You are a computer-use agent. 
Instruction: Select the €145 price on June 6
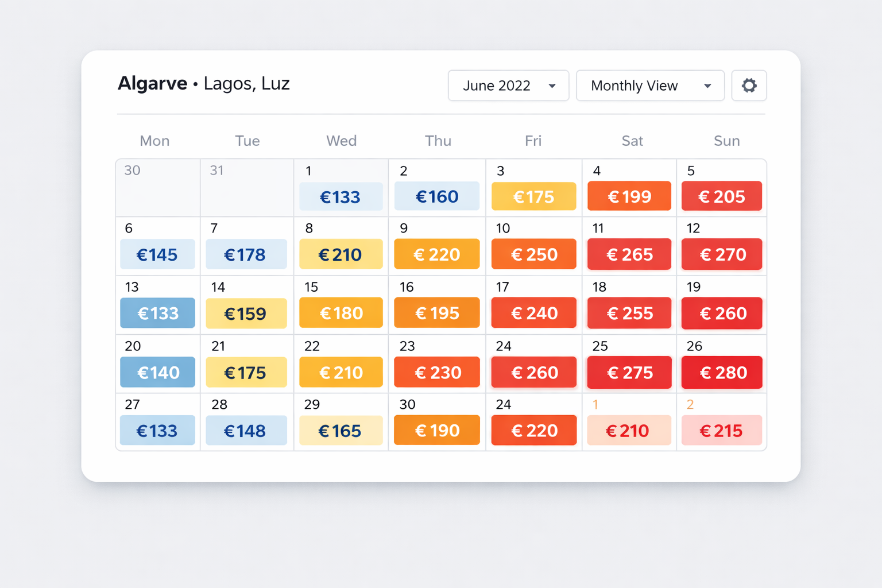click(x=157, y=254)
